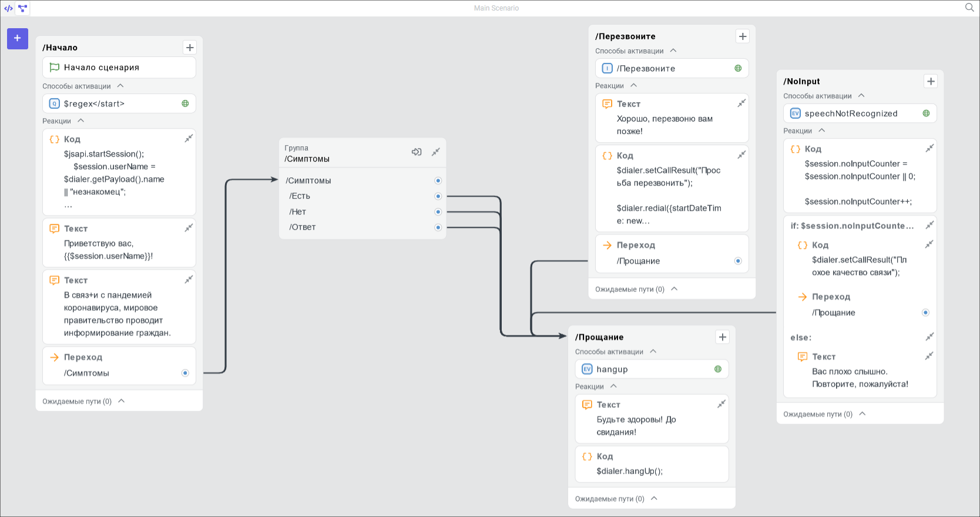Click the sound icon on the /Симптомы group
This screenshot has height=517, width=980.
(417, 152)
